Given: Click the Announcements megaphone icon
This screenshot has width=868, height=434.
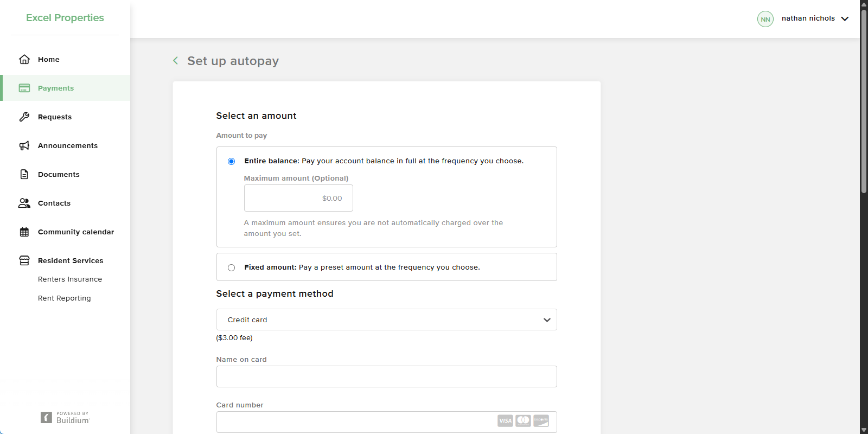Looking at the screenshot, I should click(24, 145).
